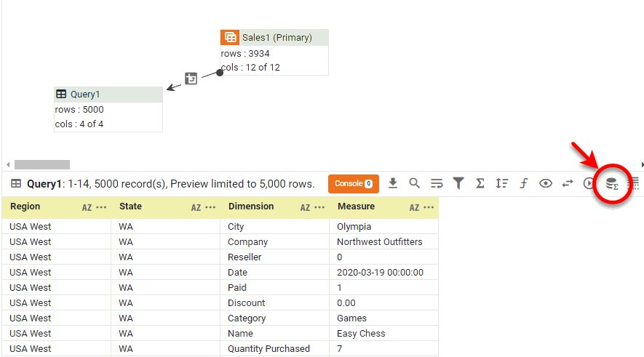Click the join icon between nodes
The width and height of the screenshot is (644, 357).
pyautogui.click(x=191, y=79)
